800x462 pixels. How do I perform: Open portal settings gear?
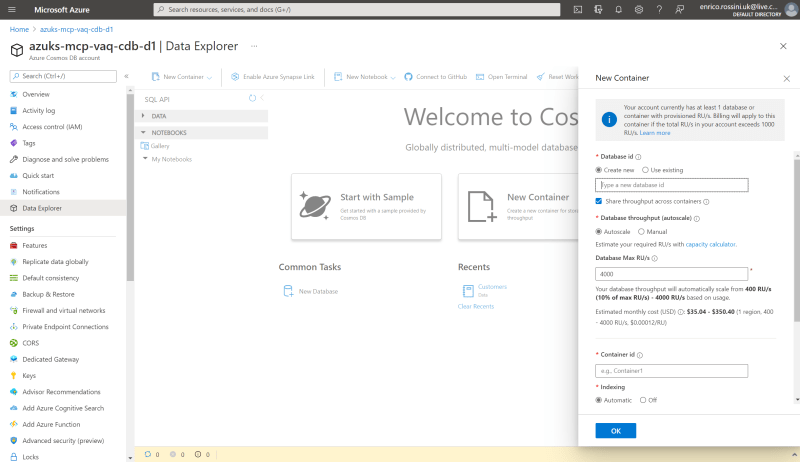[639, 10]
